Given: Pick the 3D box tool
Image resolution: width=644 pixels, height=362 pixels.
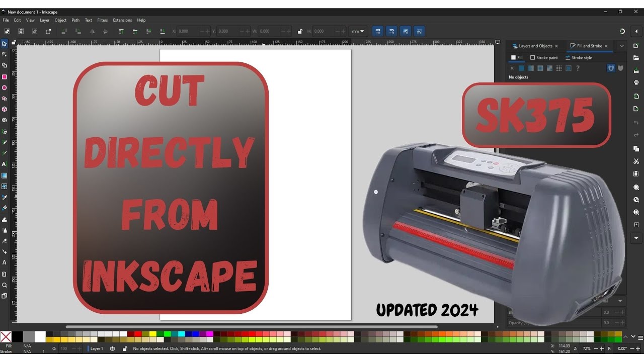Looking at the screenshot, I should pyautogui.click(x=5, y=109).
